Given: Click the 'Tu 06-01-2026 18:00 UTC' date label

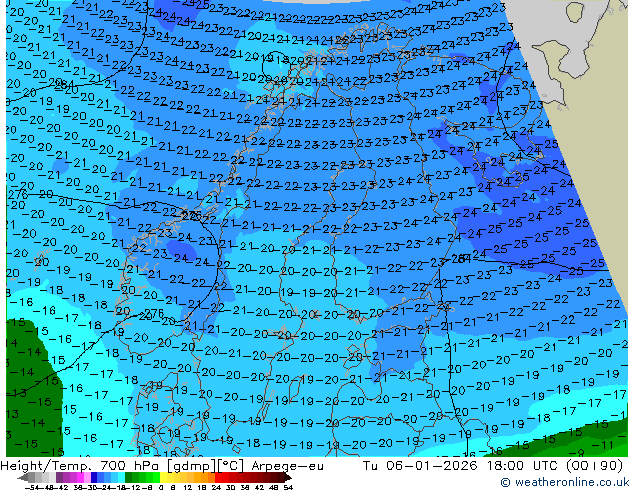Looking at the screenshot, I should tap(461, 465).
